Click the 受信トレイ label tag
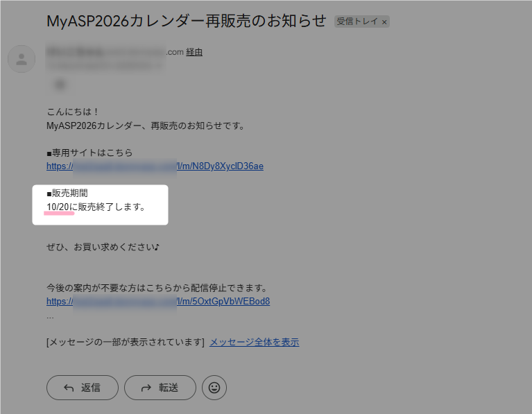The width and height of the screenshot is (532, 414). pyautogui.click(x=357, y=22)
